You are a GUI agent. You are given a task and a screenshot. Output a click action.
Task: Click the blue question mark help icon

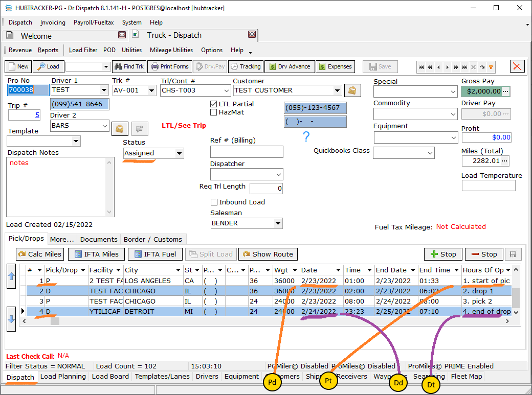tap(306, 136)
